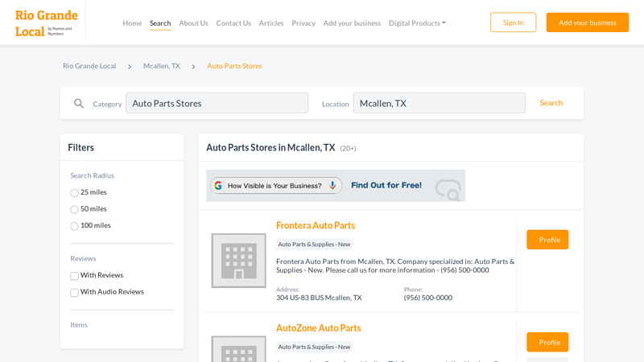The height and width of the screenshot is (362, 644).
Task: Focus the Location input field
Action: click(x=439, y=103)
